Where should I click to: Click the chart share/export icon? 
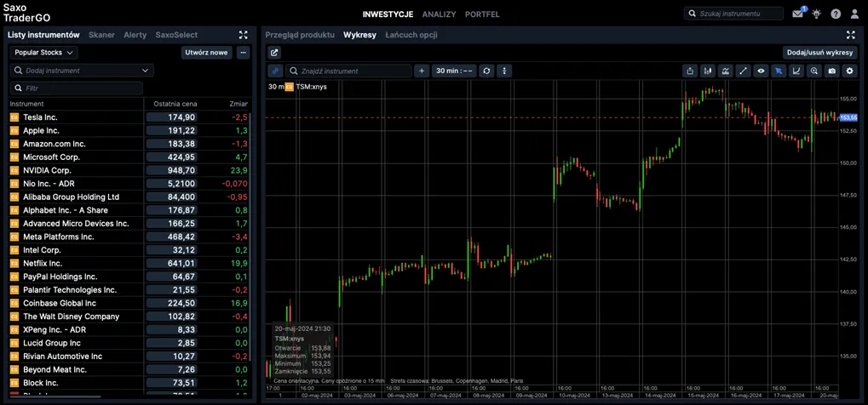pyautogui.click(x=690, y=71)
